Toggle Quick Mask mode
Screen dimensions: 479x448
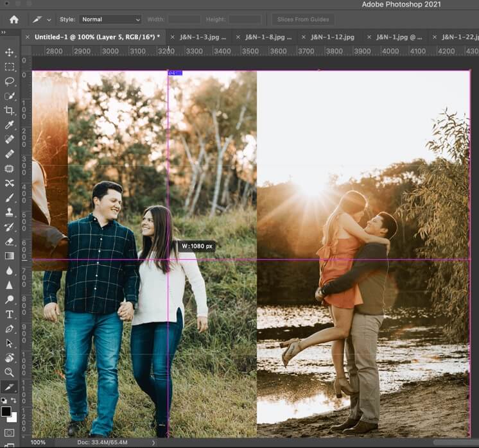pos(10,433)
